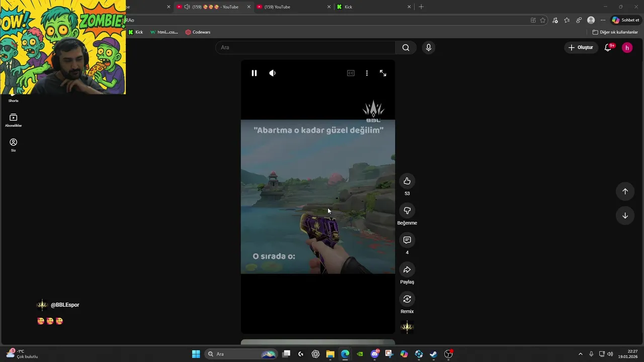Open the html...css bookmark
The width and height of the screenshot is (644, 362).
[x=164, y=32]
